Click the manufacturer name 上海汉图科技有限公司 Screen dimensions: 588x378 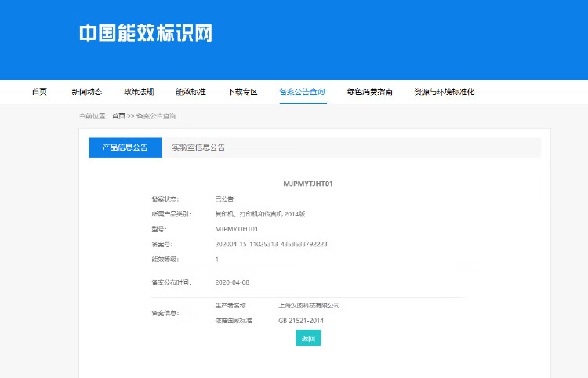pos(309,305)
